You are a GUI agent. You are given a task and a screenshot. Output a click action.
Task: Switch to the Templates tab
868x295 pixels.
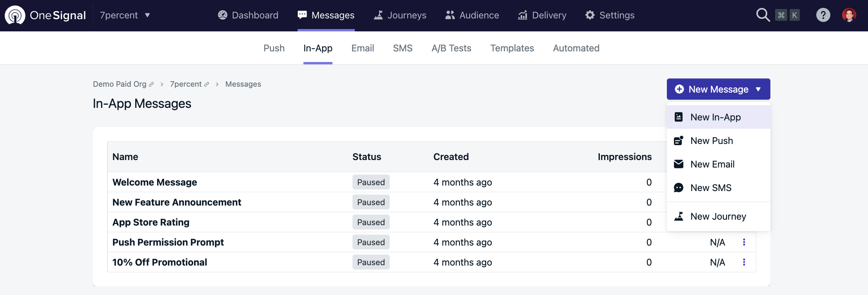click(x=512, y=48)
